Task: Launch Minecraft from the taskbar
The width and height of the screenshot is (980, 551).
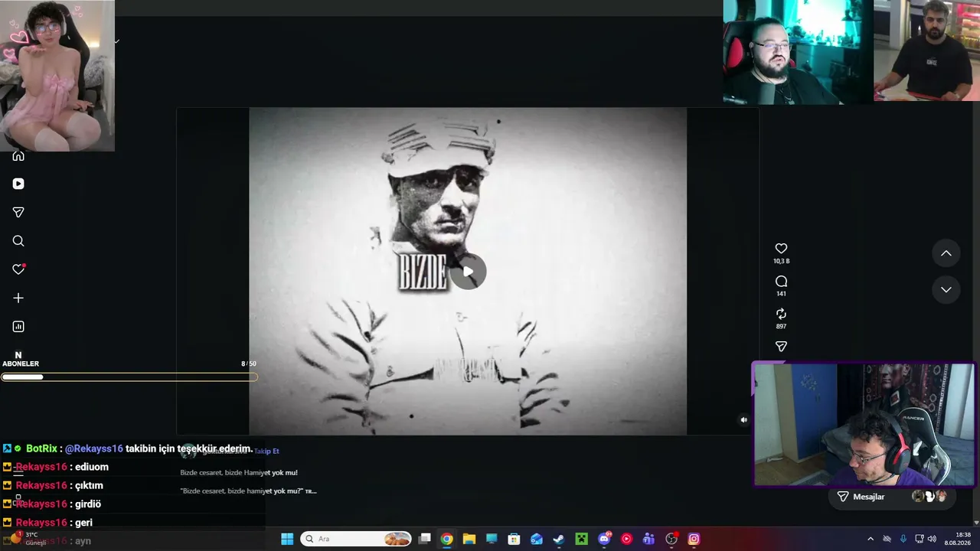Action: coord(581,539)
